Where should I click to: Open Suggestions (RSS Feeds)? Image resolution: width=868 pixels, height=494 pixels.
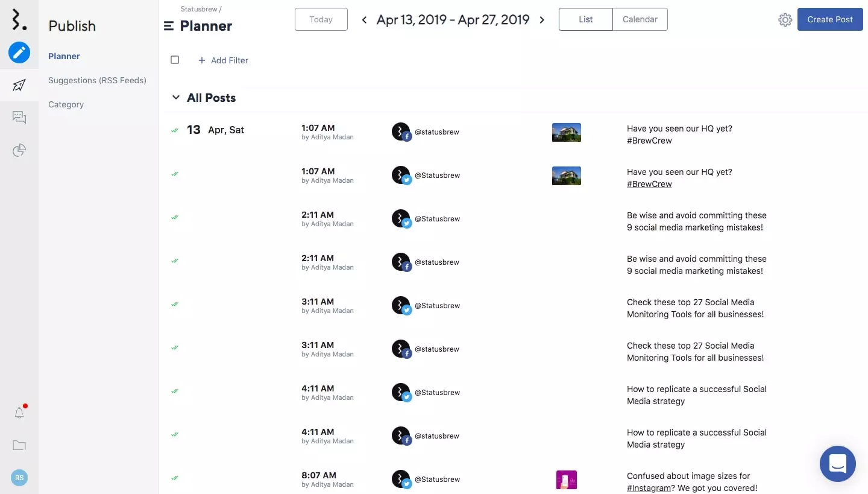97,80
